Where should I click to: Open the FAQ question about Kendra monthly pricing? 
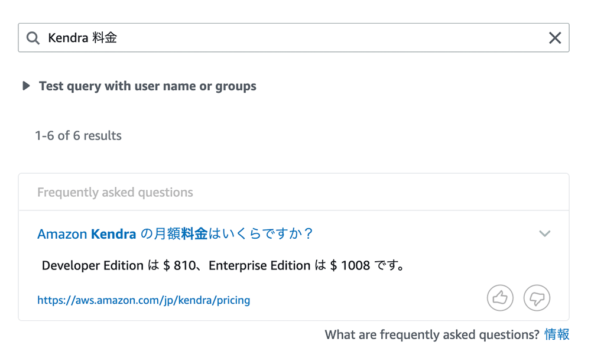click(175, 234)
